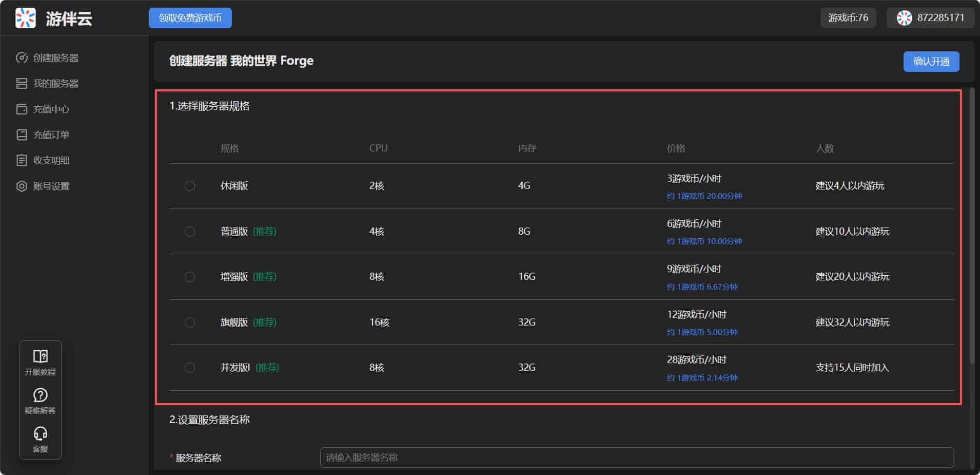
Task: Focus the 服务器名称 input field
Action: click(x=636, y=458)
